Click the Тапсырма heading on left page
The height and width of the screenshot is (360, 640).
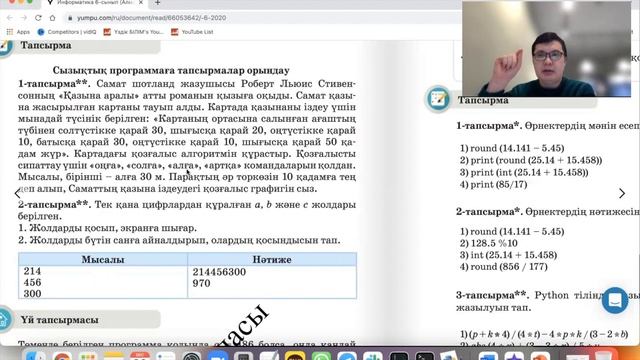pos(46,45)
